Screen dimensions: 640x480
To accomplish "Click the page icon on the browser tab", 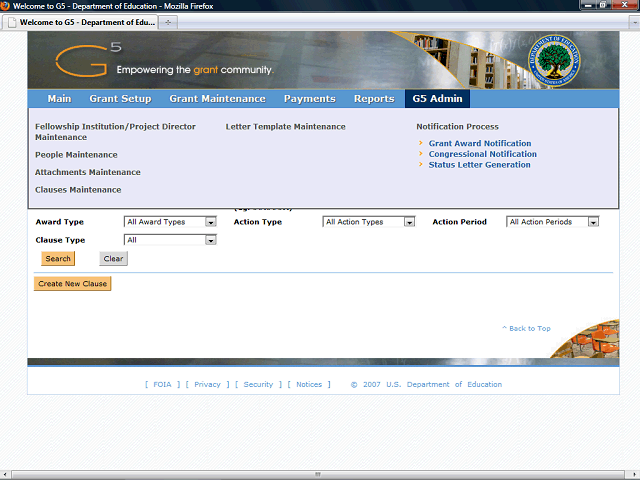I will 12,22.
